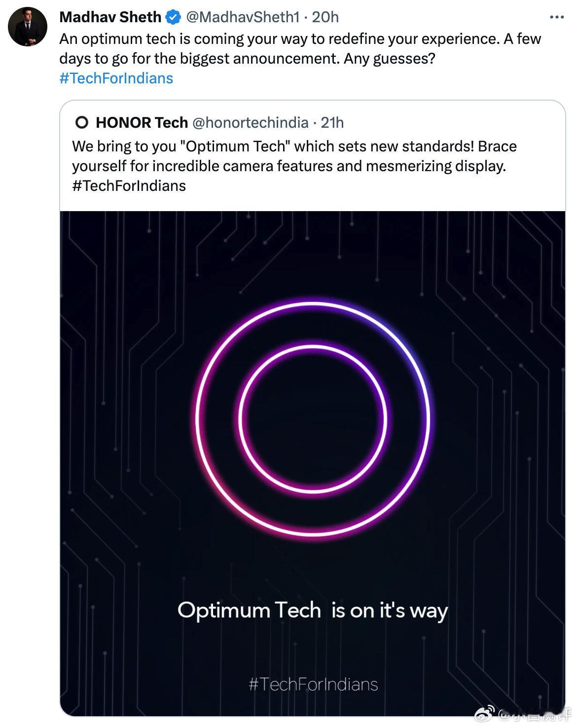Screen dimensions: 577x728
Task: Click the HONOR Tech circle logo avatar
Action: (x=82, y=122)
